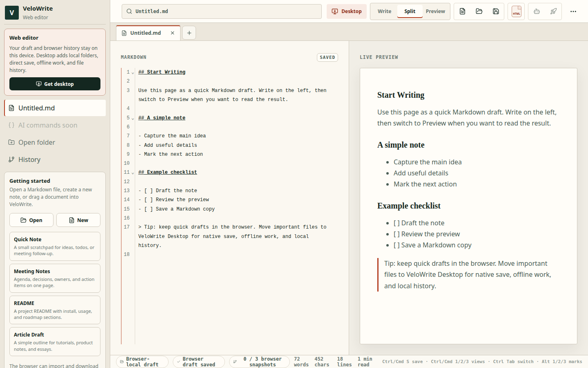
Task: Click the search magnifier icon in filename field
Action: (x=129, y=11)
